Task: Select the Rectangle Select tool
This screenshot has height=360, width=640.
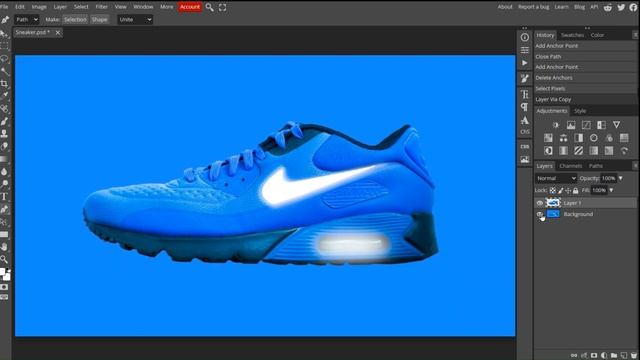Action: (4, 45)
